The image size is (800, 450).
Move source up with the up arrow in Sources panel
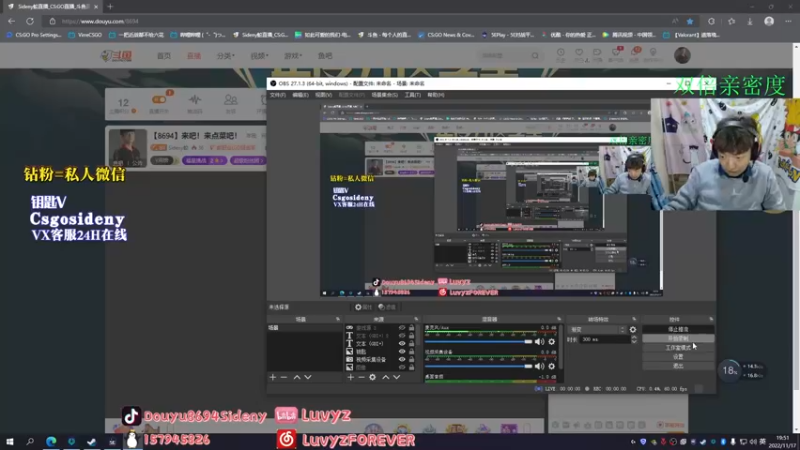[x=386, y=377]
